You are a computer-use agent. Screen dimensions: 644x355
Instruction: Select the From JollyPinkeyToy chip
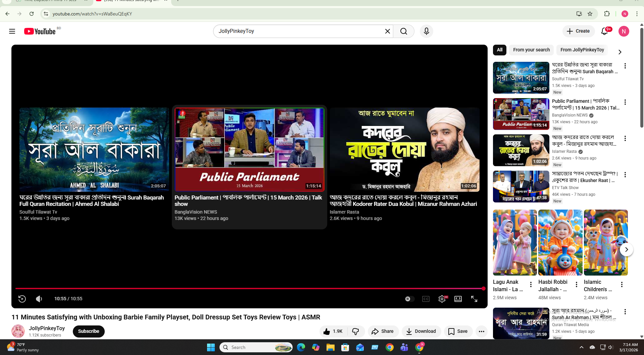tap(582, 50)
